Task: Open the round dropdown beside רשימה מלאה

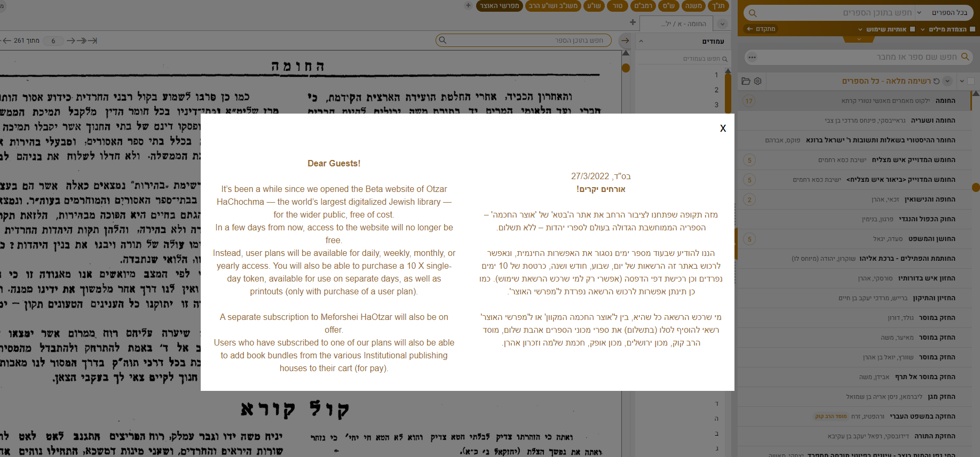Action: click(947, 81)
